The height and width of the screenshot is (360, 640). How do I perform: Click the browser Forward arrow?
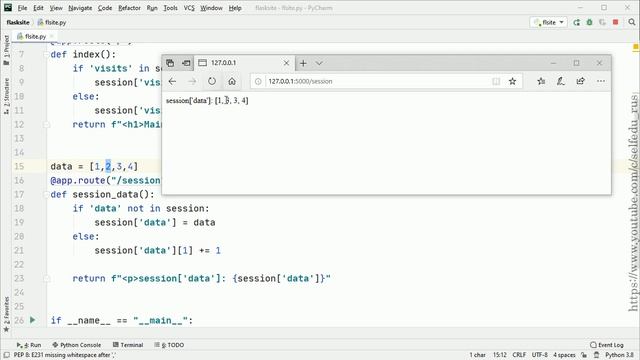click(x=192, y=81)
